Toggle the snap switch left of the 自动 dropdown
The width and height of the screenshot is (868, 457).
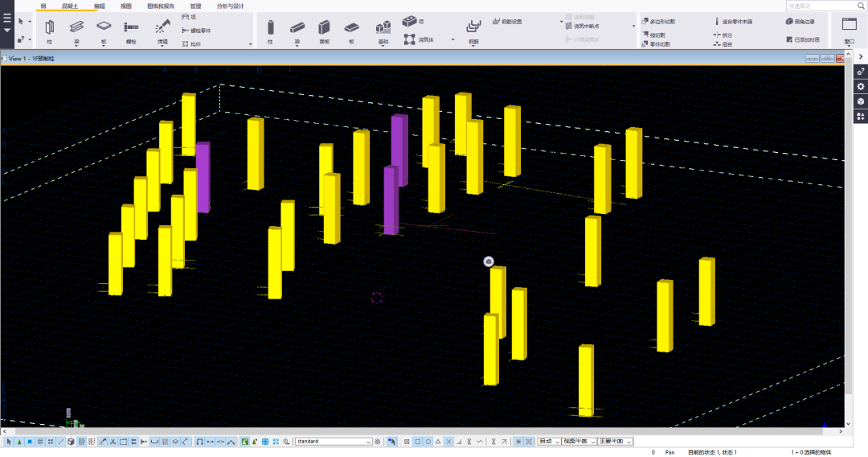tap(528, 442)
